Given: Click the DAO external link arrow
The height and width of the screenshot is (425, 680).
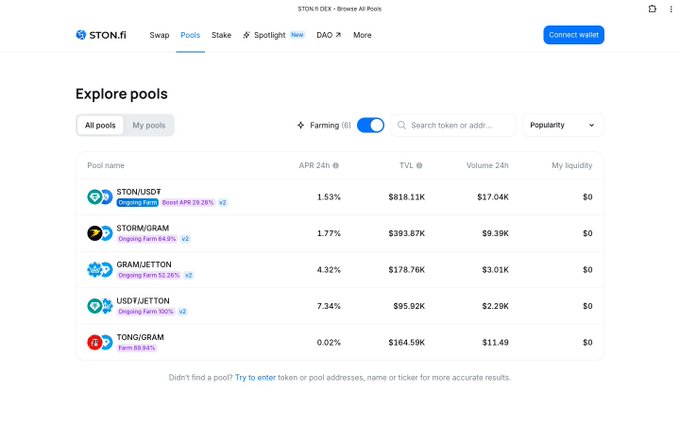Looking at the screenshot, I should pos(338,35).
